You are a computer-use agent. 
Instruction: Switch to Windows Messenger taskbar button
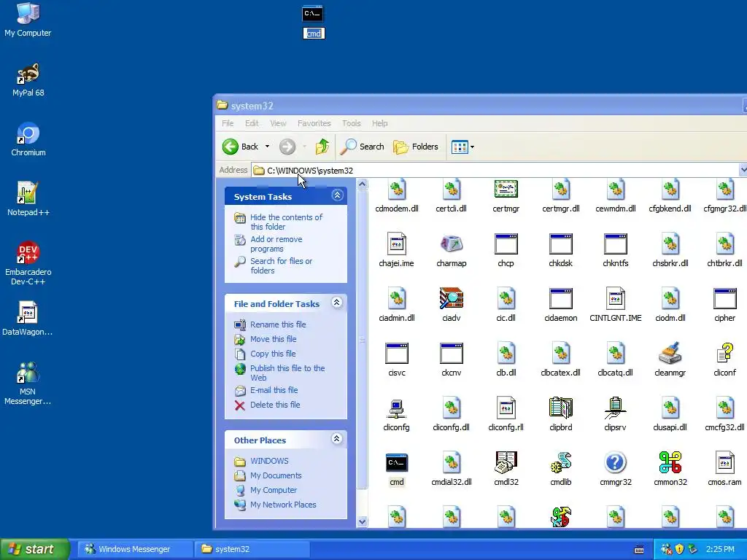coord(134,549)
